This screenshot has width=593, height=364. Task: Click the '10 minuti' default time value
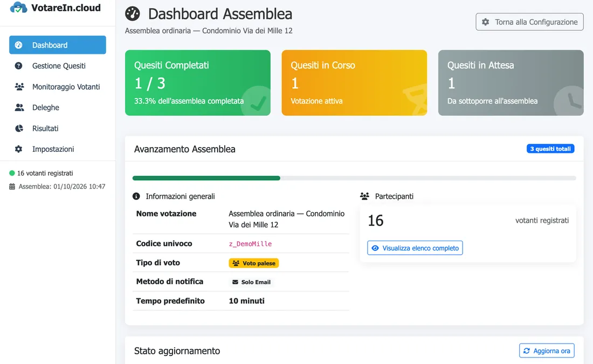coord(246,301)
